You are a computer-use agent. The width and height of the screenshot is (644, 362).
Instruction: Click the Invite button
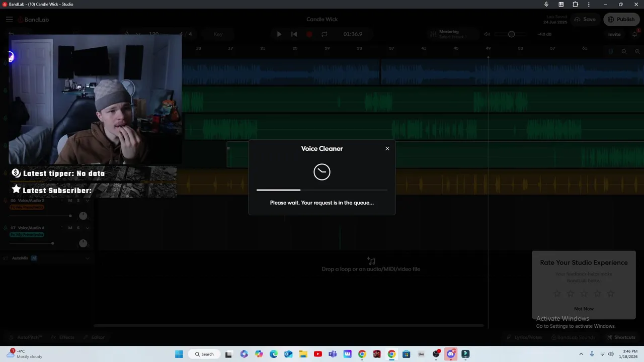[614, 34]
